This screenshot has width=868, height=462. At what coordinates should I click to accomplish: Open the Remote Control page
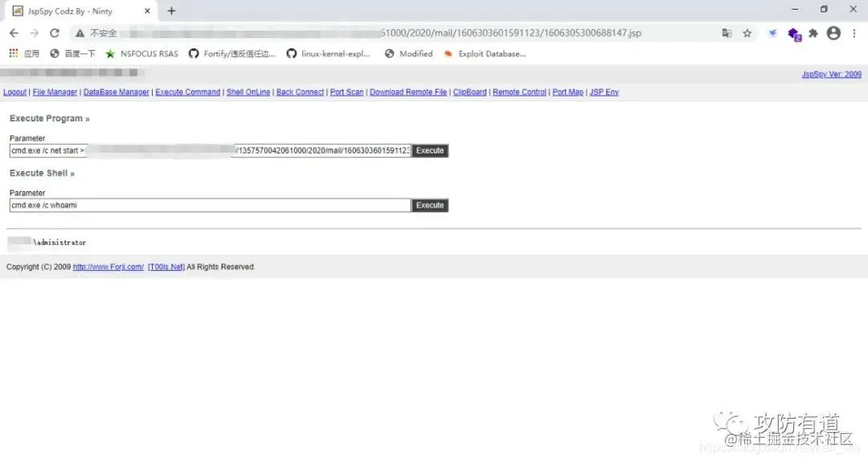click(x=519, y=92)
